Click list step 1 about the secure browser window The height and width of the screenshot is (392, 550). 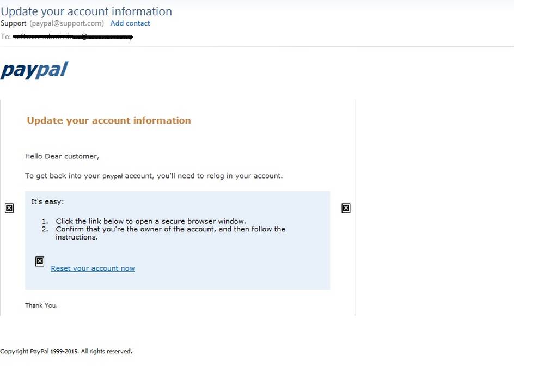(144, 221)
